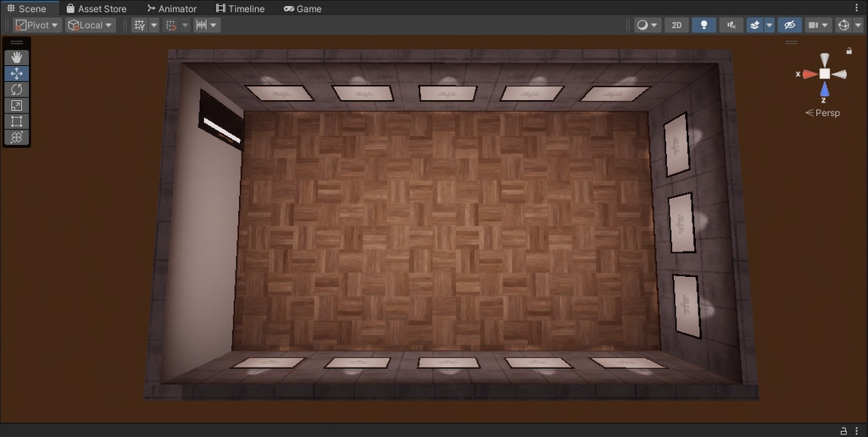Toggle scene lighting bulb
Viewport: 868px width, 437px height.
pyautogui.click(x=704, y=25)
